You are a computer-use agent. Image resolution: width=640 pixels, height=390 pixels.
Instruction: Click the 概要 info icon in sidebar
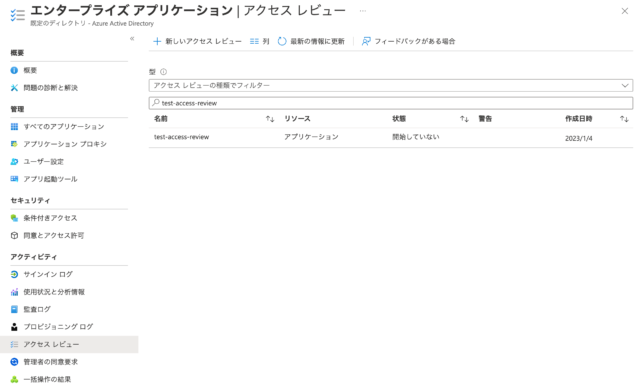[14, 70]
